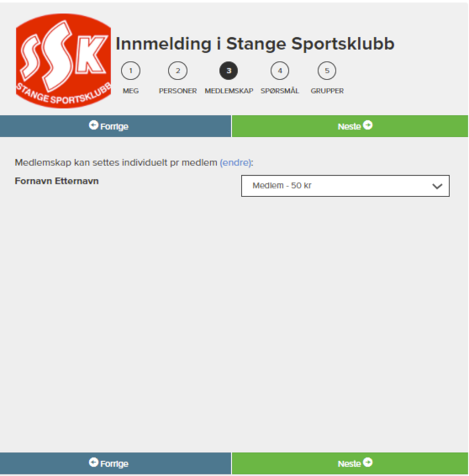Jump to step 4 circle SPØRSMÅL
This screenshot has width=469, height=476.
click(x=280, y=71)
